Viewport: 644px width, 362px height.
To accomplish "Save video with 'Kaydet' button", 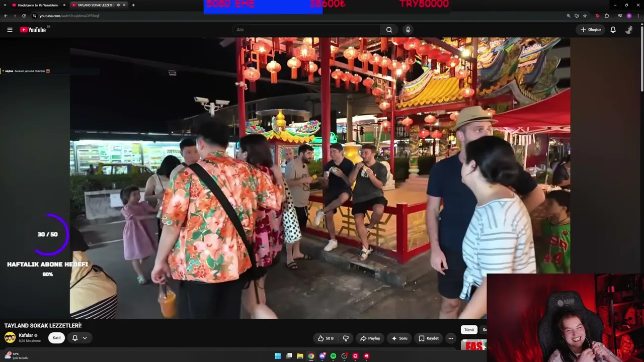I will pyautogui.click(x=429, y=338).
